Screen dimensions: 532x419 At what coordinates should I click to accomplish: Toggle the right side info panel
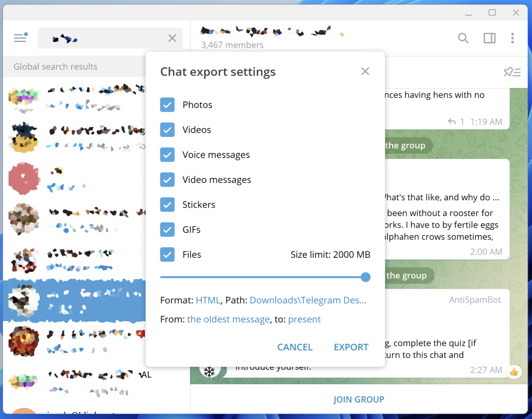click(x=489, y=38)
